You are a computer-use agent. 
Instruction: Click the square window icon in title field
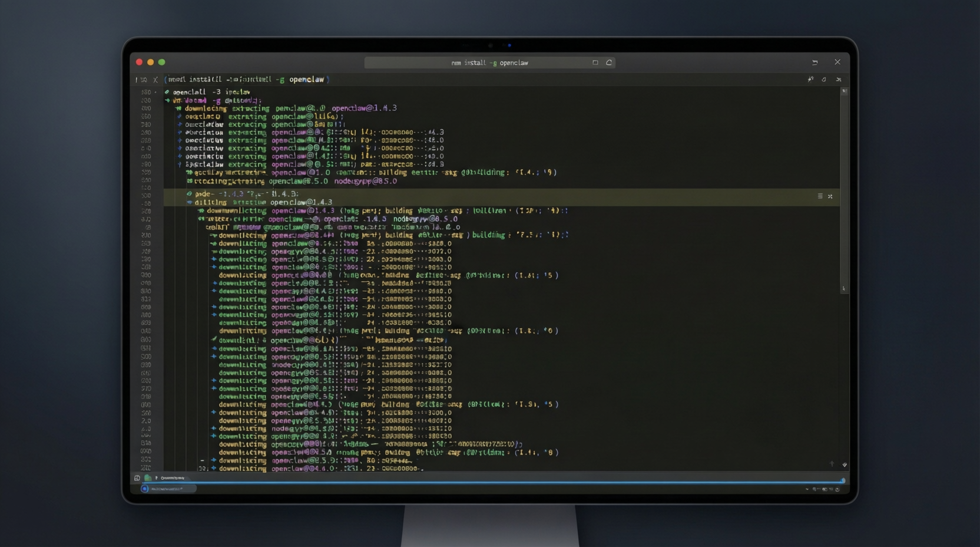click(595, 62)
